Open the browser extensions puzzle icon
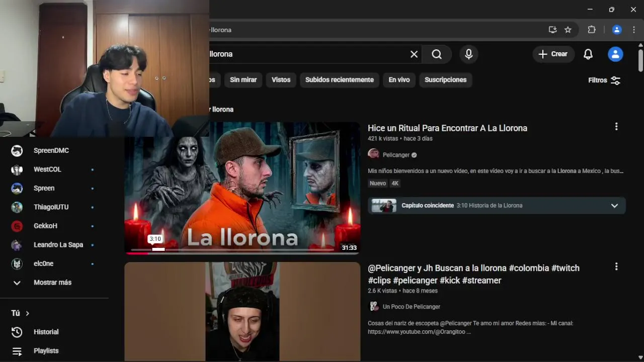This screenshot has height=362, width=644. 592,30
